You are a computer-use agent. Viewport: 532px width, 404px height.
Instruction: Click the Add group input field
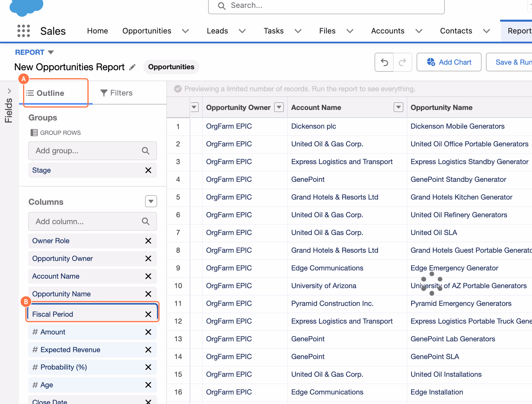93,151
